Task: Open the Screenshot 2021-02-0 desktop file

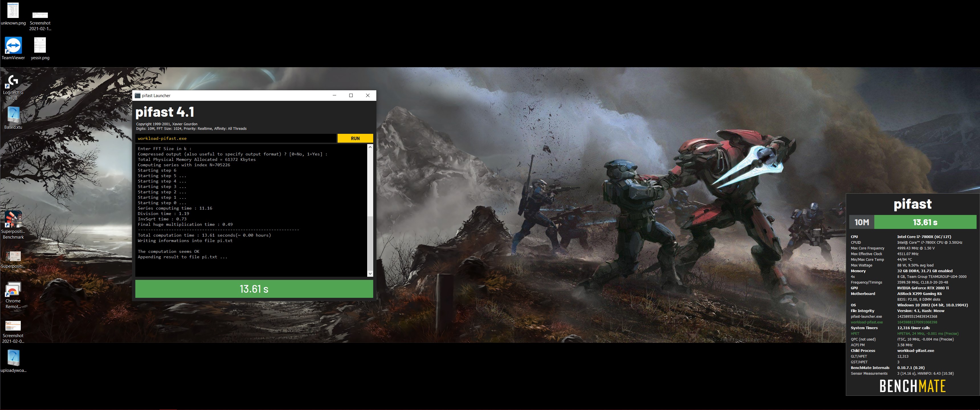Action: (13, 332)
